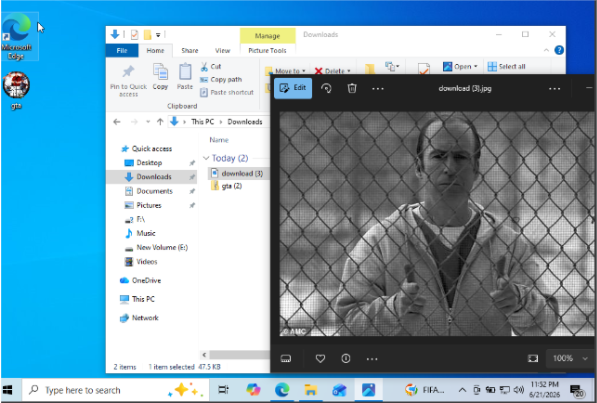
Task: Click the Properties checkmark icon in ribbon
Action: [424, 69]
